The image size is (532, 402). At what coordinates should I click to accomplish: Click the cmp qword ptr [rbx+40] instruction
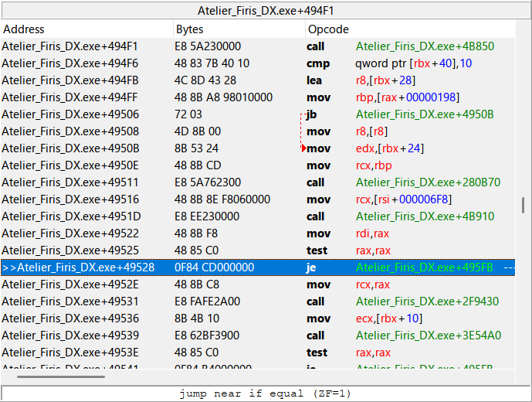[x=410, y=63]
